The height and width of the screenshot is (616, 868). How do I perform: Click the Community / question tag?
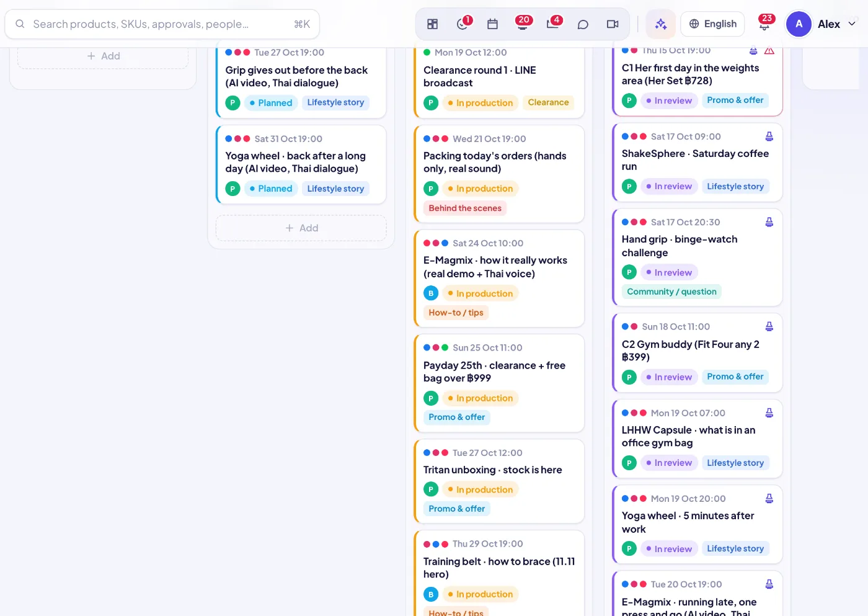[x=671, y=292]
